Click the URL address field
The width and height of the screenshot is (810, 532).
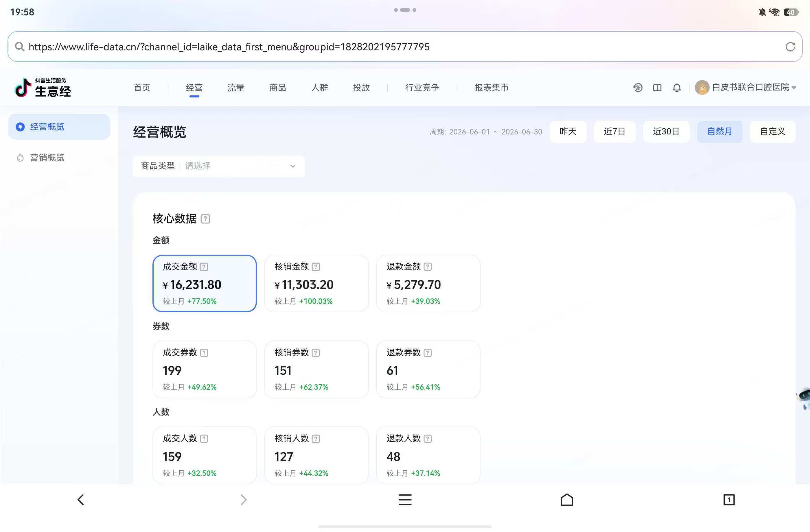click(x=405, y=47)
